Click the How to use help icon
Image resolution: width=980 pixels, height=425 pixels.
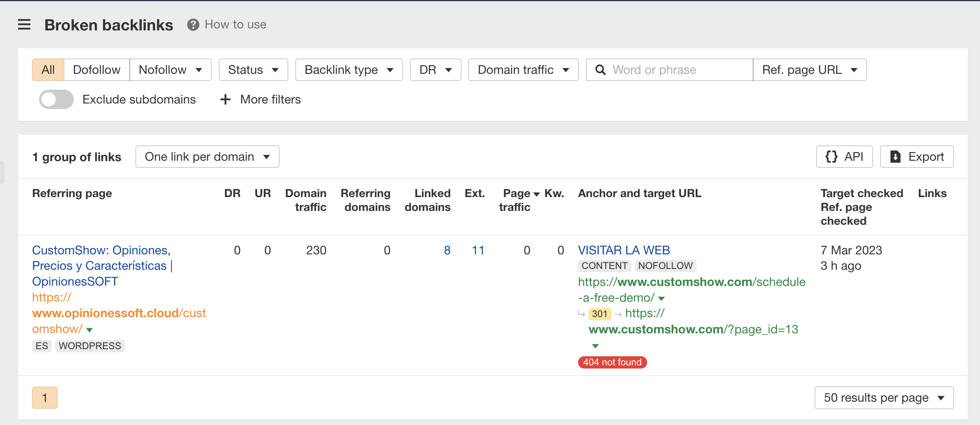[193, 25]
